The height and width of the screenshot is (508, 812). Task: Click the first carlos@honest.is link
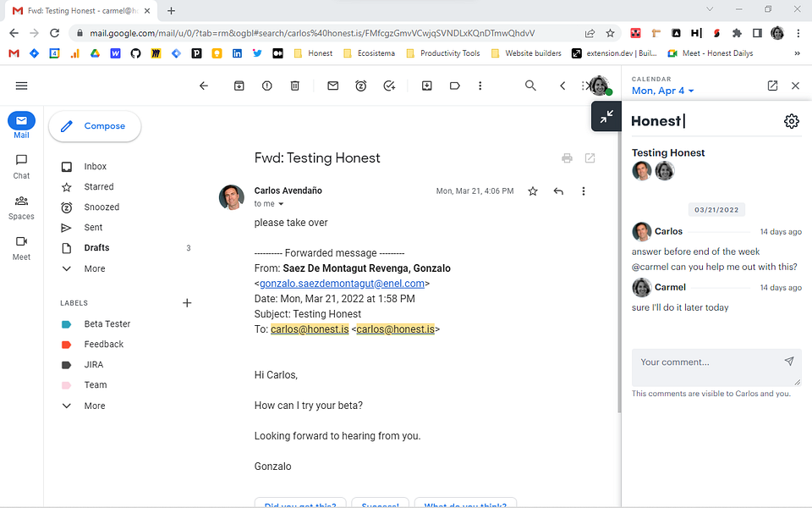[x=310, y=329]
